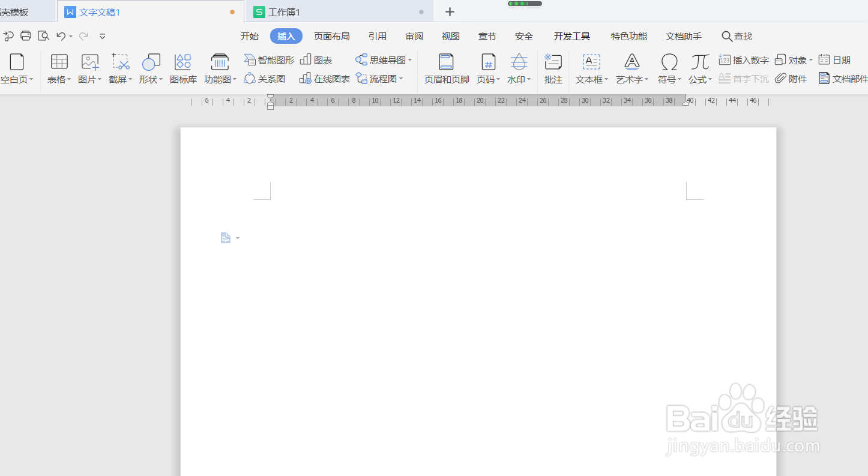Start screen capture with 截屏 icon
Screen dimensions: 868x476
[121, 62]
